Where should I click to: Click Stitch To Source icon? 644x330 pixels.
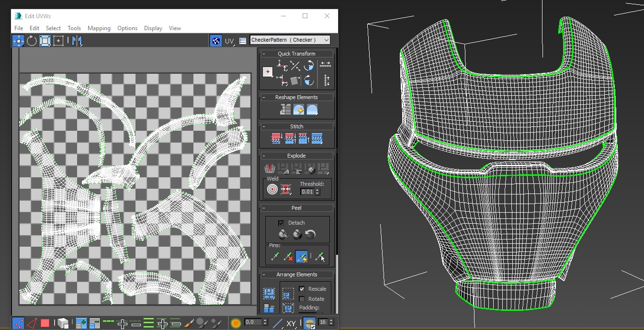303,139
